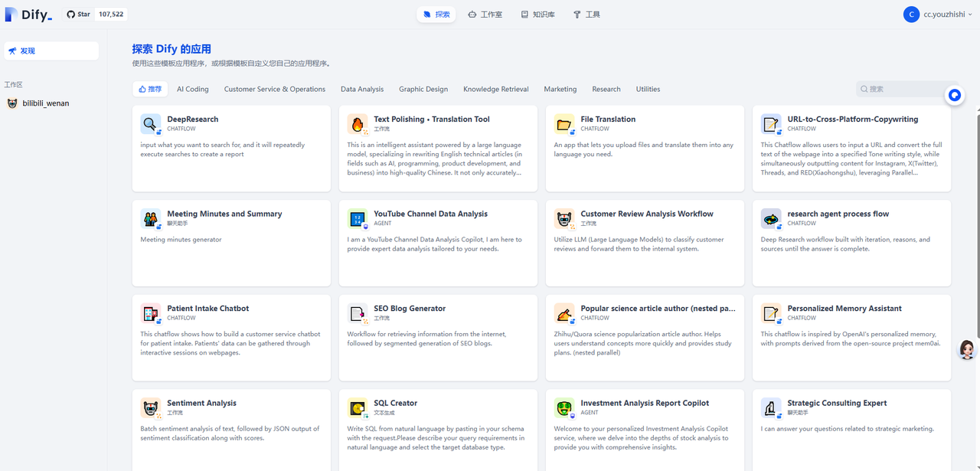
Task: Click the Text Polishing flame icon
Action: [x=357, y=123]
